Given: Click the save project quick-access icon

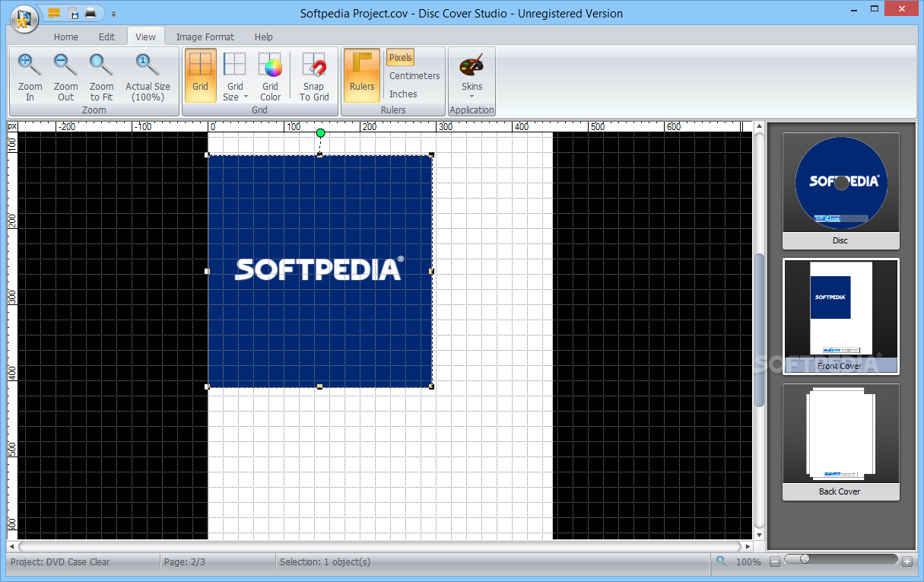Looking at the screenshot, I should coord(73,13).
